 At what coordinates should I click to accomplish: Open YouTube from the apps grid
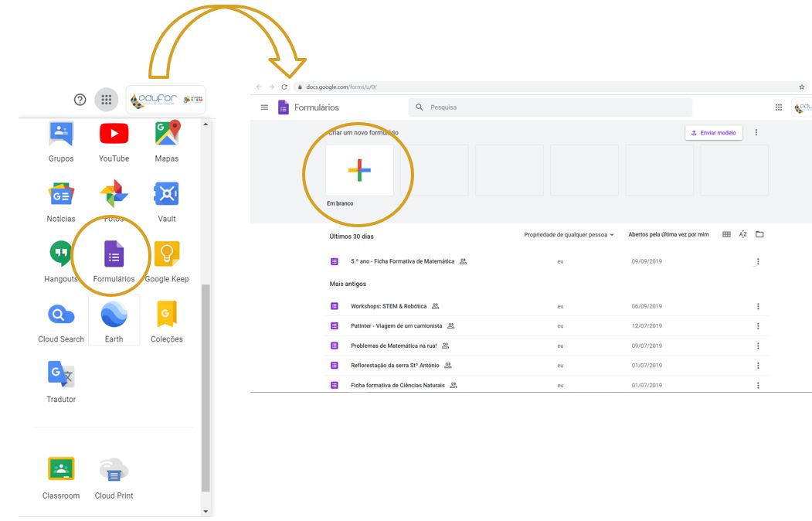click(x=114, y=134)
